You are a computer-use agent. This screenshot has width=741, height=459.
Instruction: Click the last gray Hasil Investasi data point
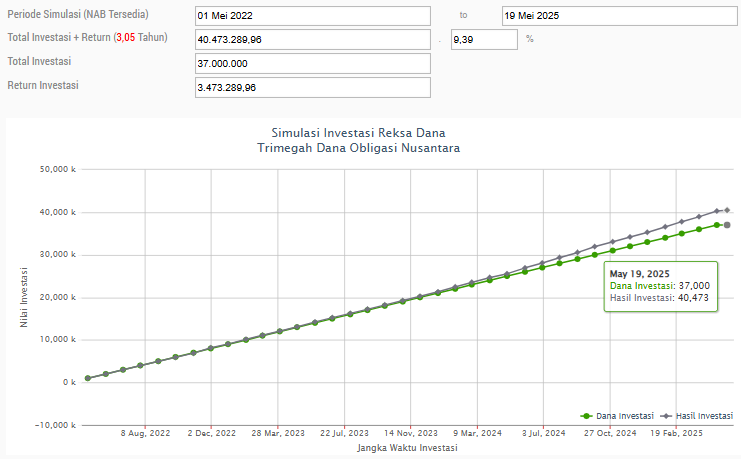point(727,210)
